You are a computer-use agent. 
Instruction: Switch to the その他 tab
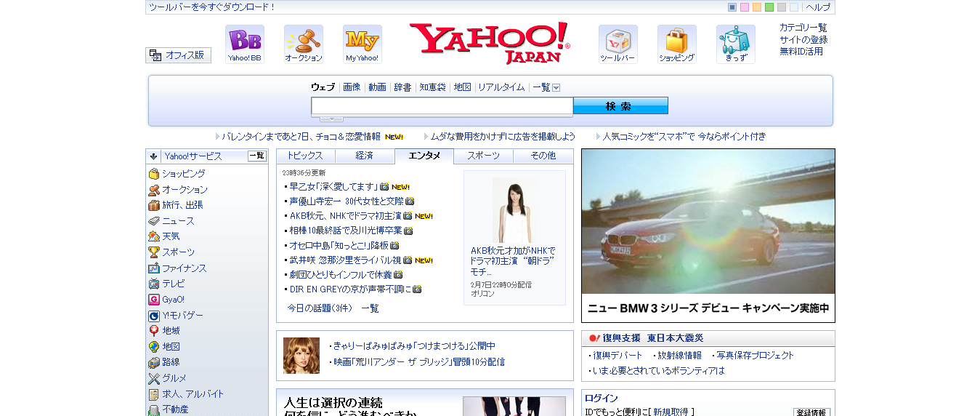pos(543,156)
